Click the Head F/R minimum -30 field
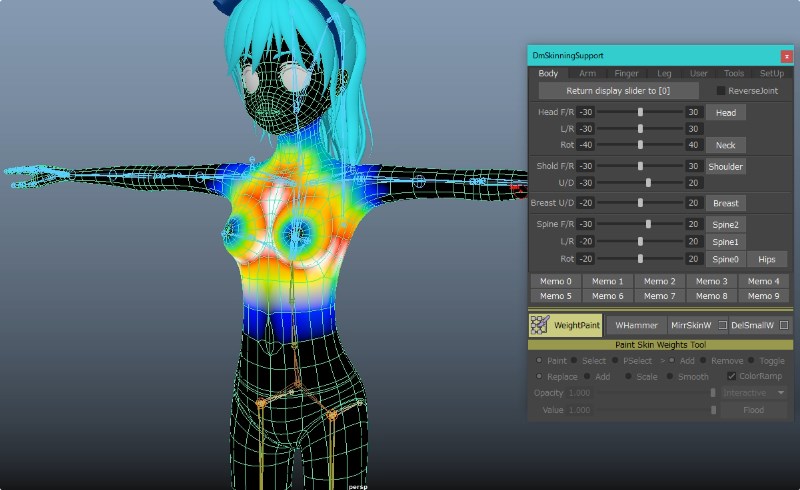 pyautogui.click(x=586, y=112)
